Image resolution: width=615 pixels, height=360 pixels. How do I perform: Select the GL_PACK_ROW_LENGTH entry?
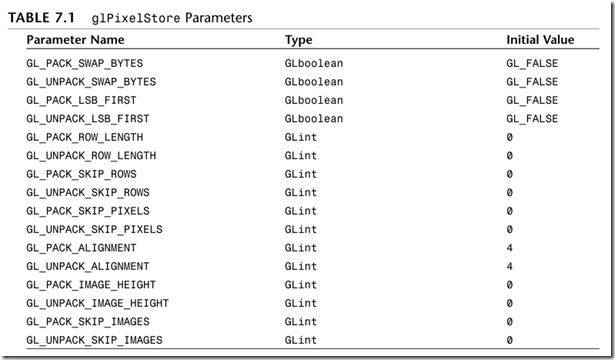pos(85,137)
